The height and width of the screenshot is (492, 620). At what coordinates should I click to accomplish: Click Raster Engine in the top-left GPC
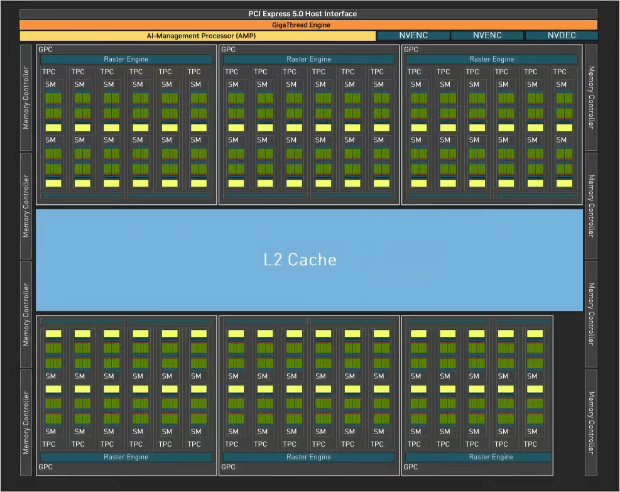126,59
